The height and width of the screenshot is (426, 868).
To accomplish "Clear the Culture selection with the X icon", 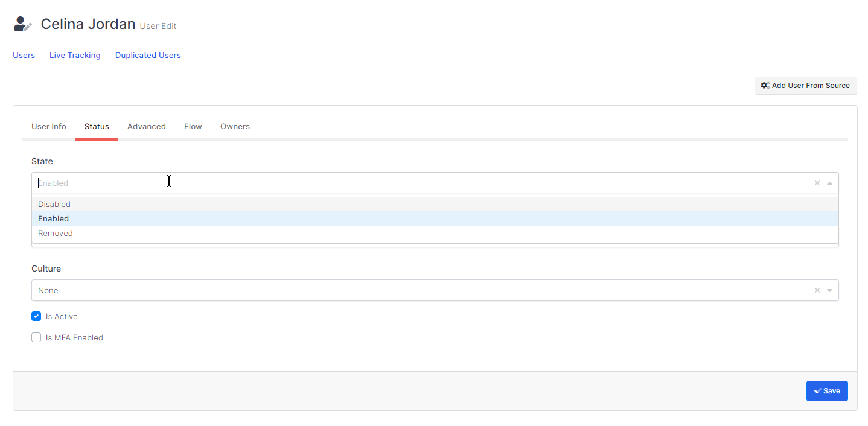I will click(817, 290).
